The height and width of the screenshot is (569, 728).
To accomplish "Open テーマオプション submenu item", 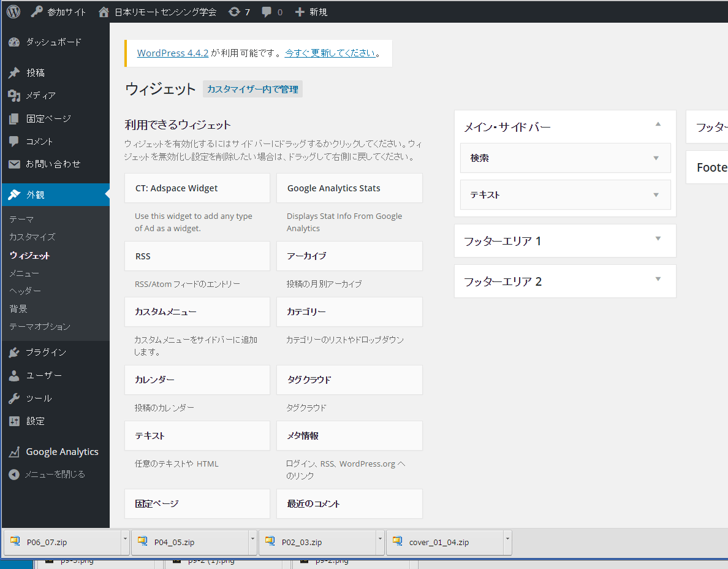I will (40, 327).
